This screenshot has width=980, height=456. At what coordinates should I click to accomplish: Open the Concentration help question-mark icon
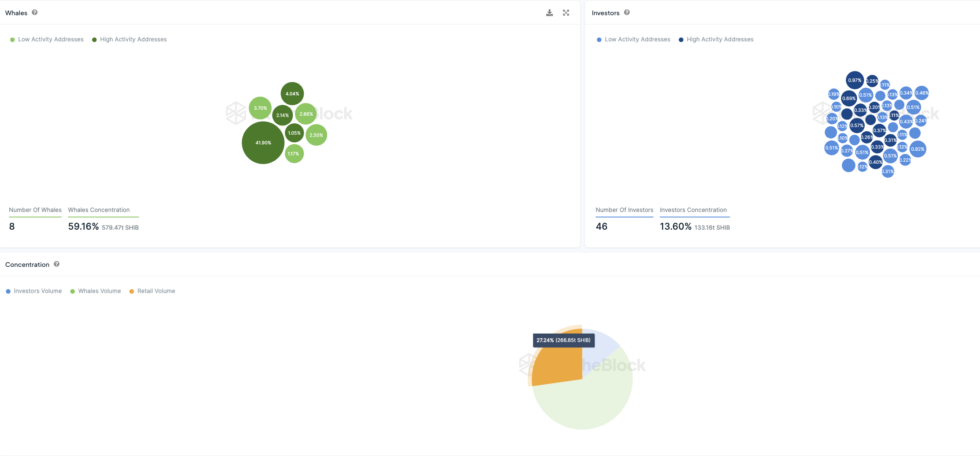click(57, 264)
